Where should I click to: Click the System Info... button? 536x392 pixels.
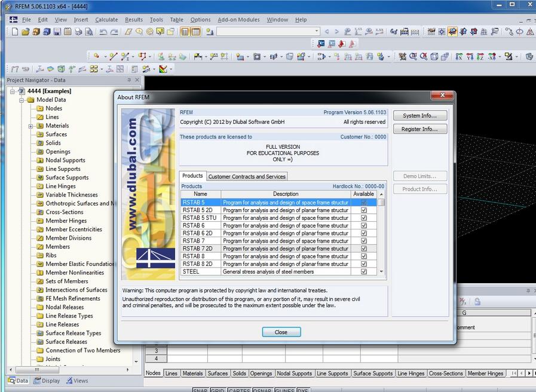(x=419, y=115)
